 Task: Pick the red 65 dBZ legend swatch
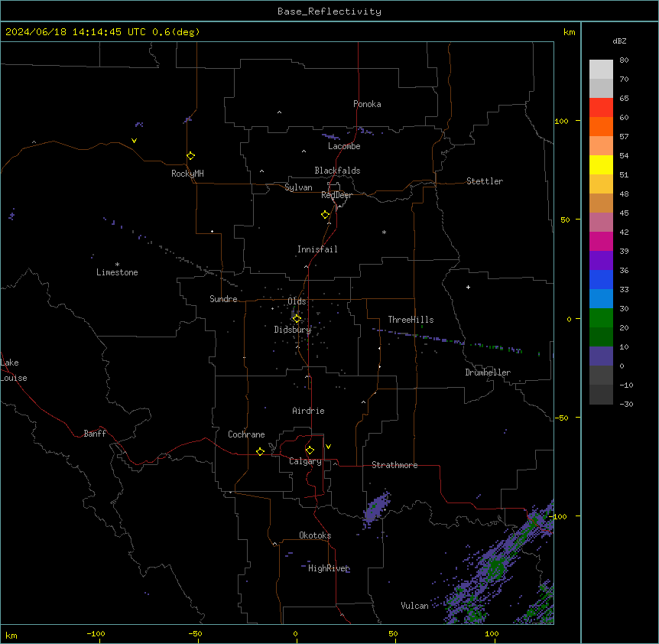click(601, 107)
